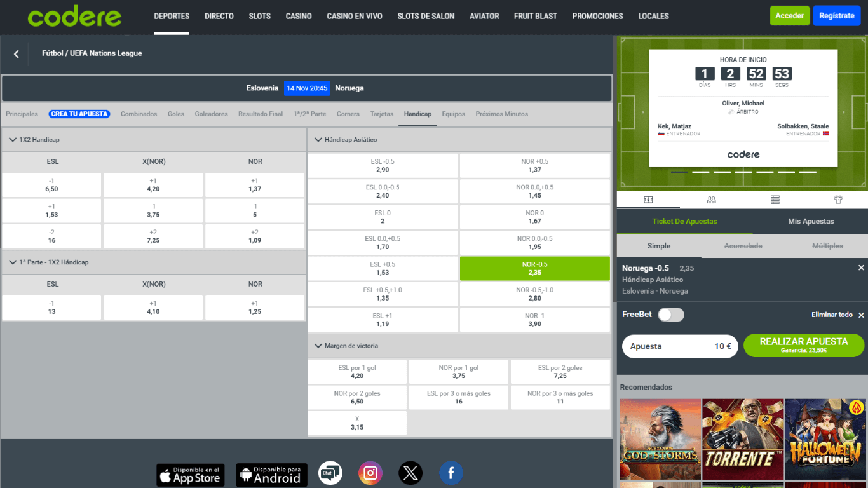The image size is (868, 488).
Task: Open the Facebook icon in the footer
Action: pyautogui.click(x=451, y=473)
